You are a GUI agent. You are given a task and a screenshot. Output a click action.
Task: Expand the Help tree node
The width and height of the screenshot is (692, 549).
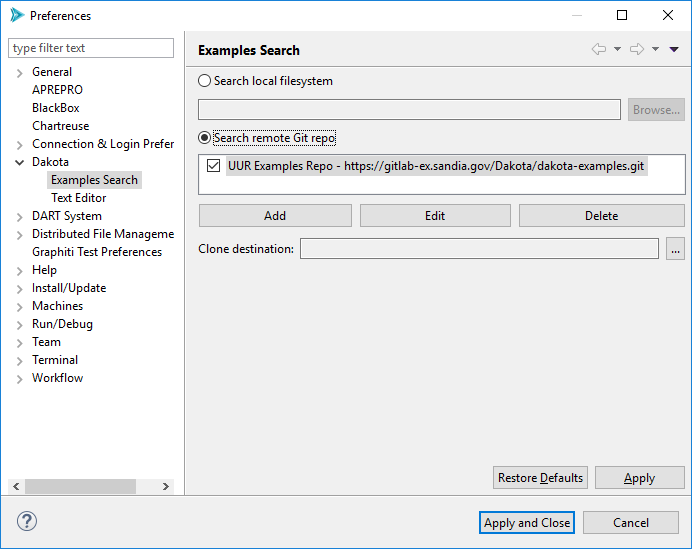click(19, 271)
